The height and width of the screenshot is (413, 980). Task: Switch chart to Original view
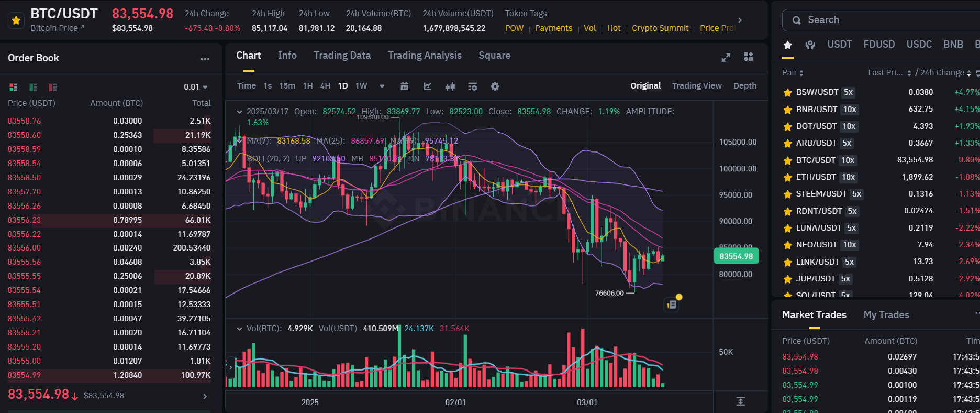coord(645,86)
